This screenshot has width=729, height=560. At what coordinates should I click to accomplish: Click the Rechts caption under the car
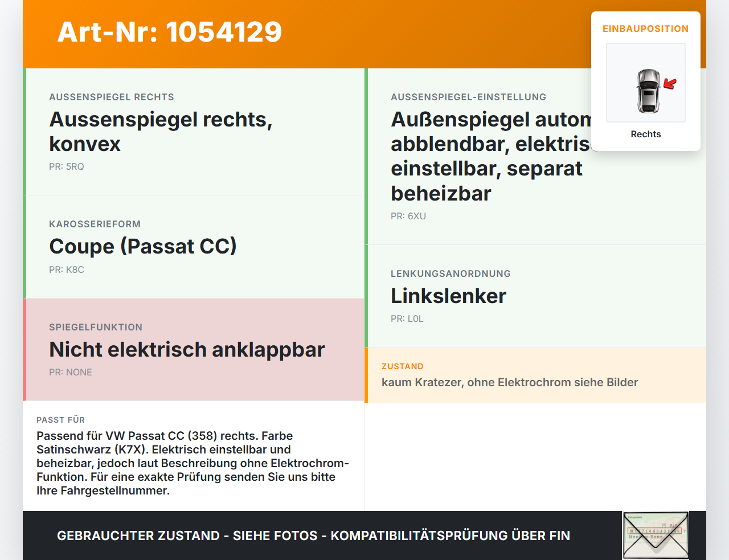[x=646, y=134]
